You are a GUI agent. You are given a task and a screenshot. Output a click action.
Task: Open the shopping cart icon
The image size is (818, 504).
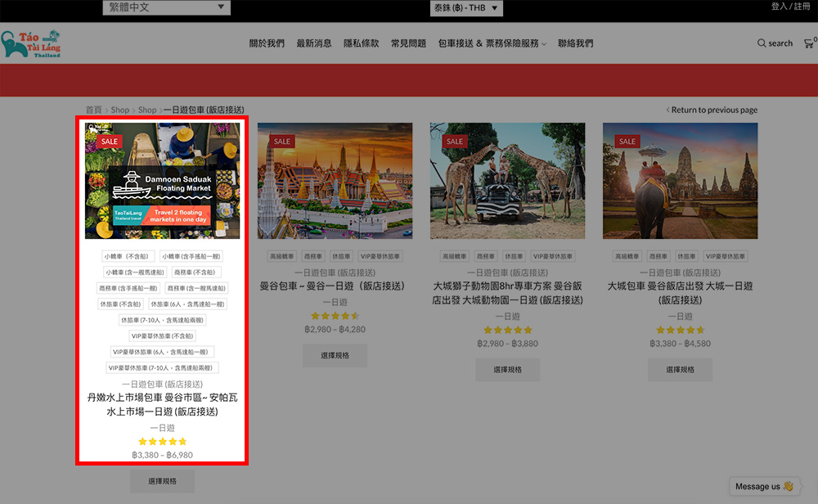tap(809, 43)
